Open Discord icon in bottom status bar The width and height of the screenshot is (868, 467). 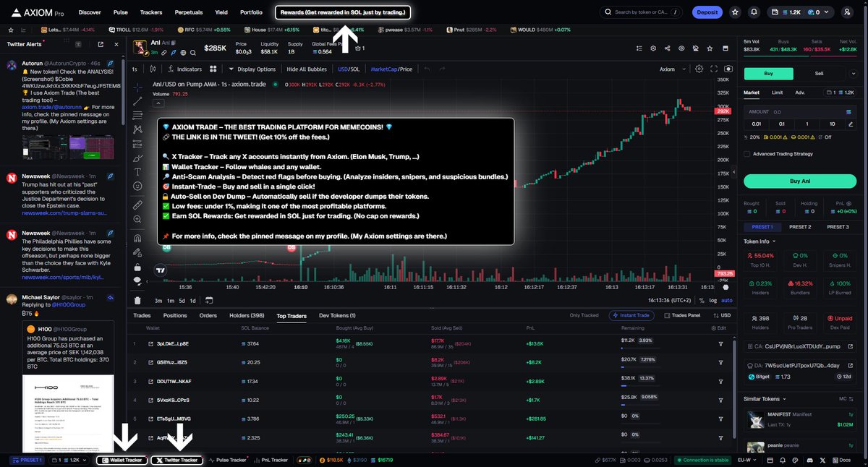pos(812,460)
